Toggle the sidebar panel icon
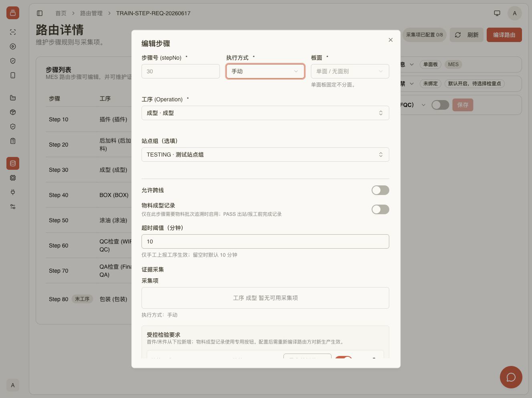The height and width of the screenshot is (398, 532). pos(40,13)
